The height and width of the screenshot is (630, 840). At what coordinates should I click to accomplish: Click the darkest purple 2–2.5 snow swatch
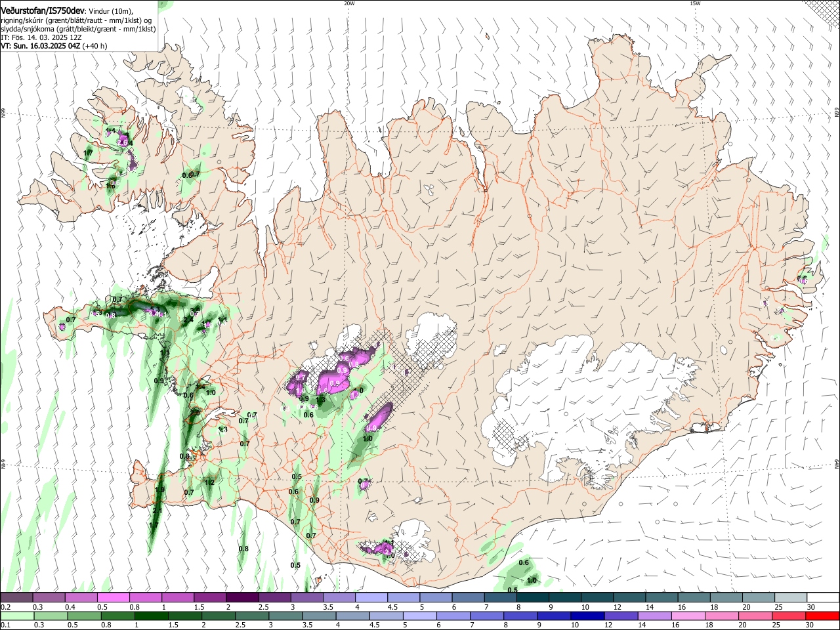[x=242, y=598]
